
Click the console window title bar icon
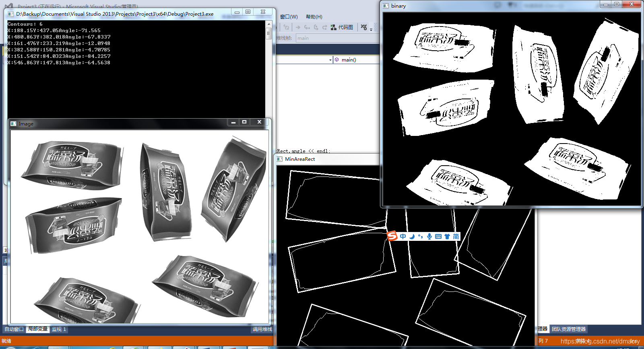(11, 14)
